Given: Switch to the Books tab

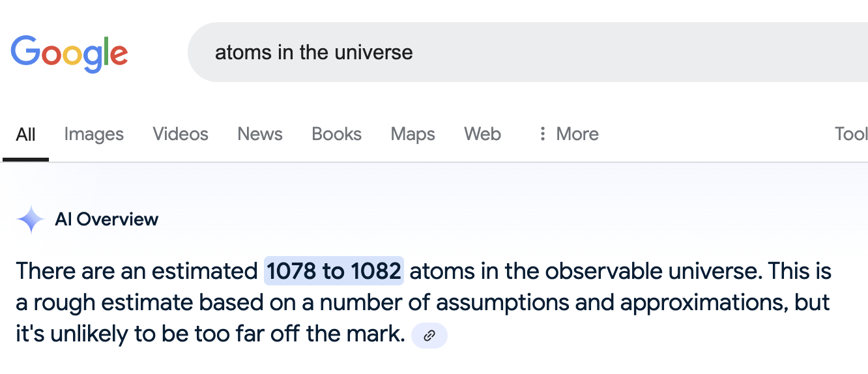Looking at the screenshot, I should coord(336,134).
